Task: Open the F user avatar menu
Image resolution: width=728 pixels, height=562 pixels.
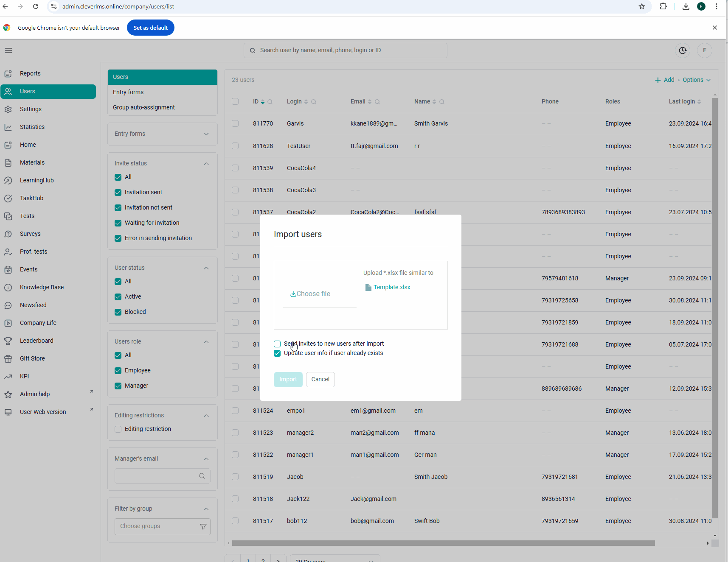Action: point(705,50)
